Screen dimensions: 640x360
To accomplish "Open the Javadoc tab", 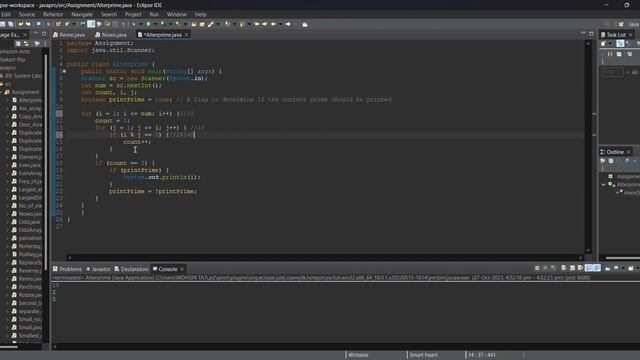I will (x=98, y=269).
